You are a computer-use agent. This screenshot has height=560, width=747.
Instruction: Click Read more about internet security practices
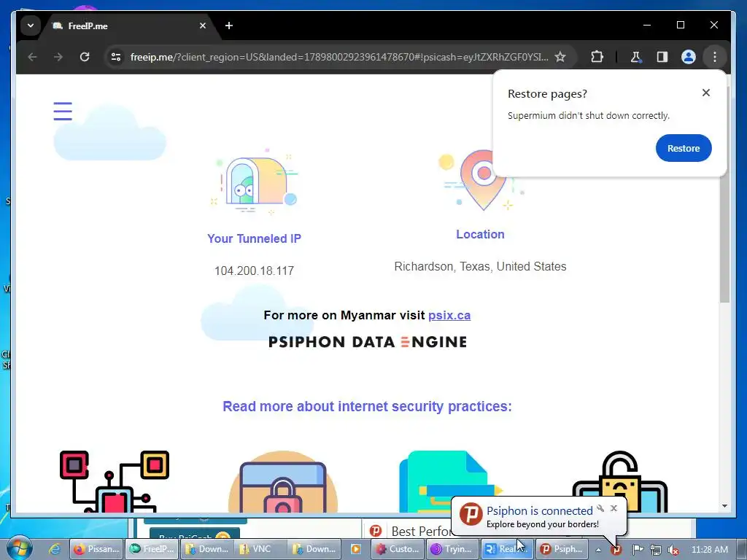click(x=367, y=406)
